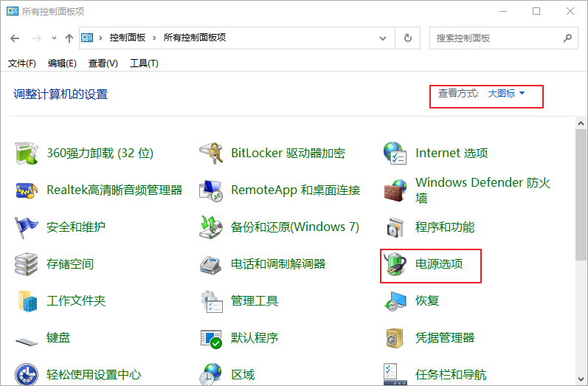Click 控制面板 in the breadcrumb

point(128,38)
